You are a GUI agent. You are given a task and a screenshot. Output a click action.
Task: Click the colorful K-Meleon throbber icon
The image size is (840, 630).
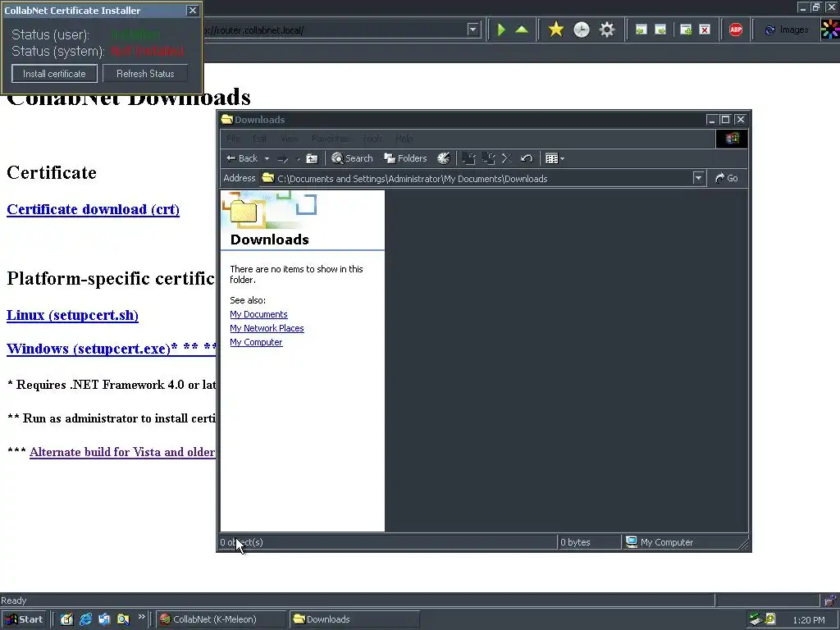pos(830,30)
